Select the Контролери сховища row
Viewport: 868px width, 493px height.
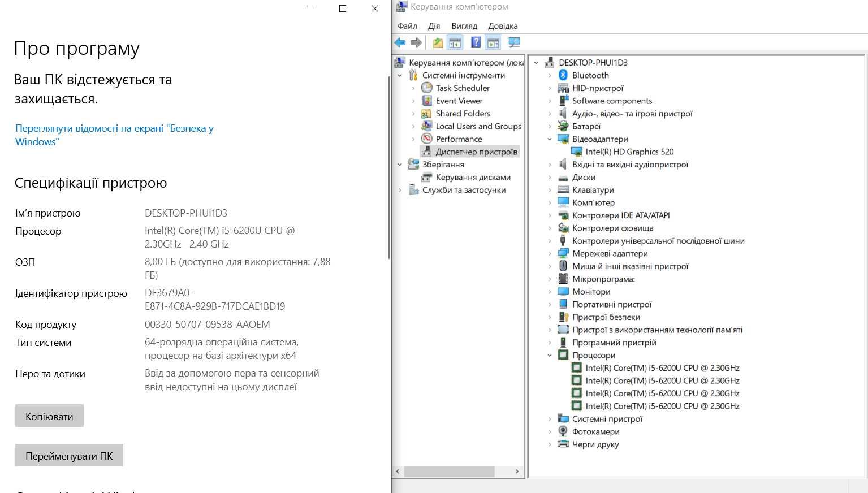612,228
